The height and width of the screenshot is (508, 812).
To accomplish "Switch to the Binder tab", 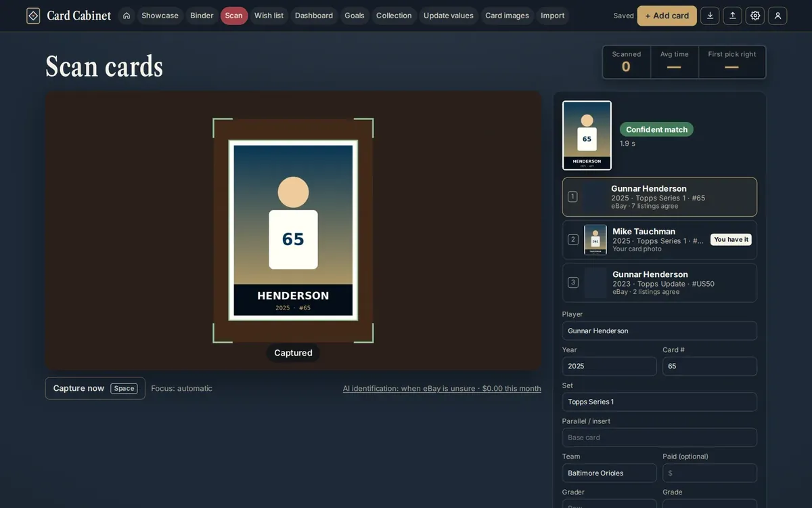I will (x=202, y=16).
